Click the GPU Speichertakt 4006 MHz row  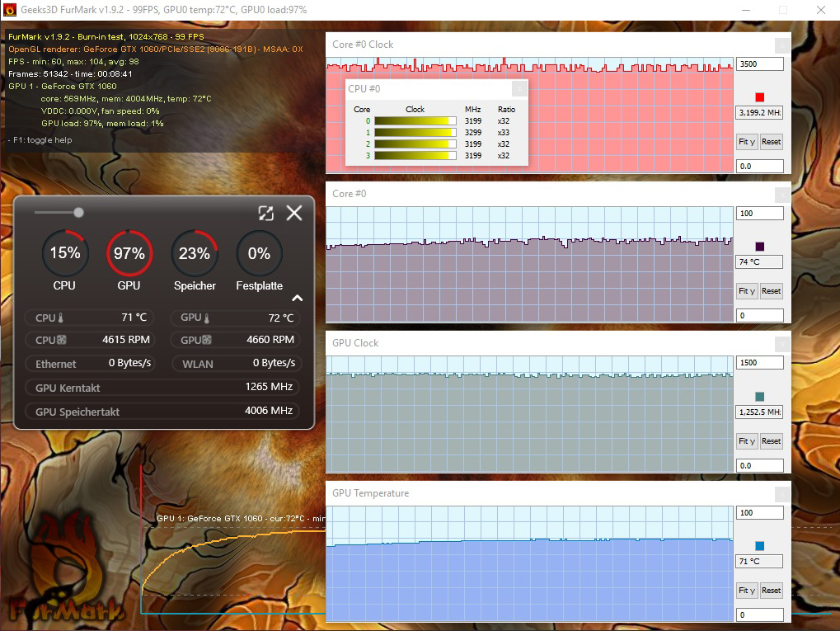pos(162,412)
